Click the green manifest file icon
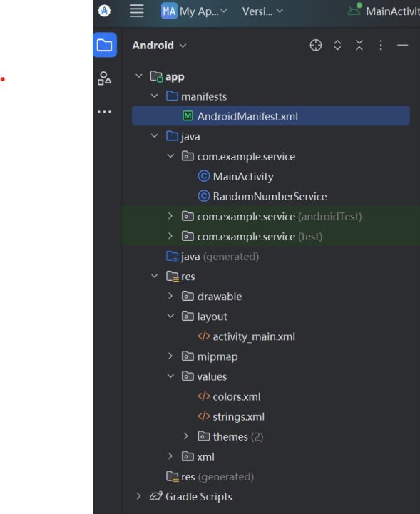 pos(188,115)
